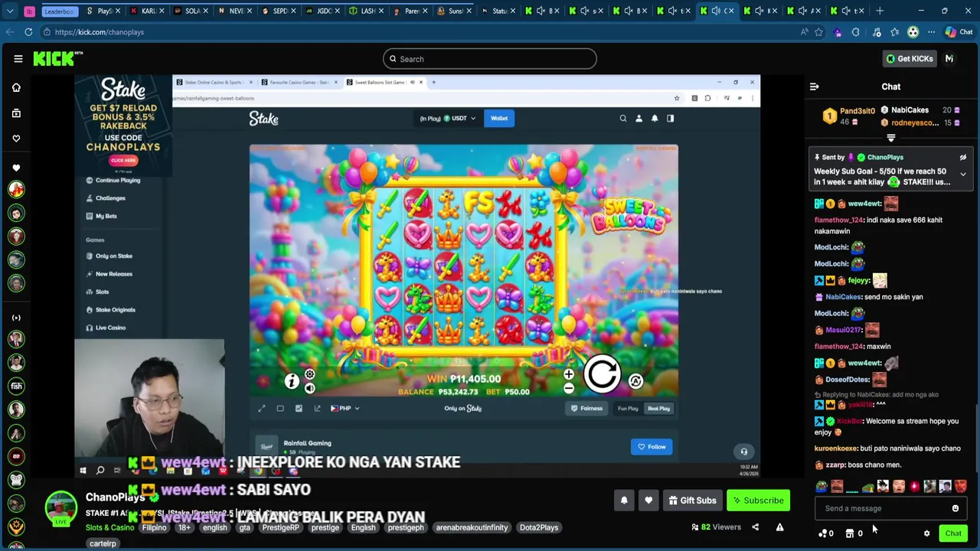Switch to the Leaderboard browser tab
Viewport: 980px width, 551px height.
pos(60,11)
